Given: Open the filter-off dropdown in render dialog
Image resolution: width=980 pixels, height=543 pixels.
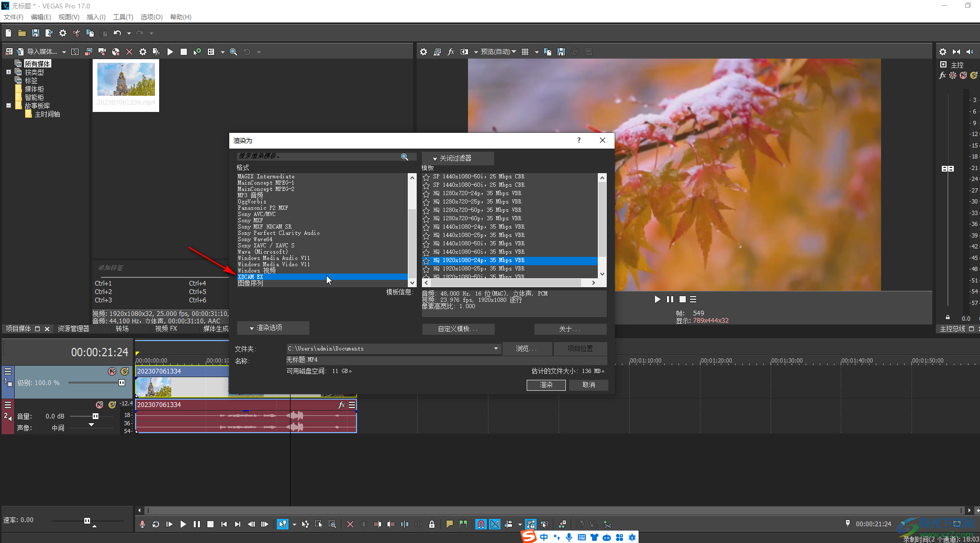Looking at the screenshot, I should 458,158.
